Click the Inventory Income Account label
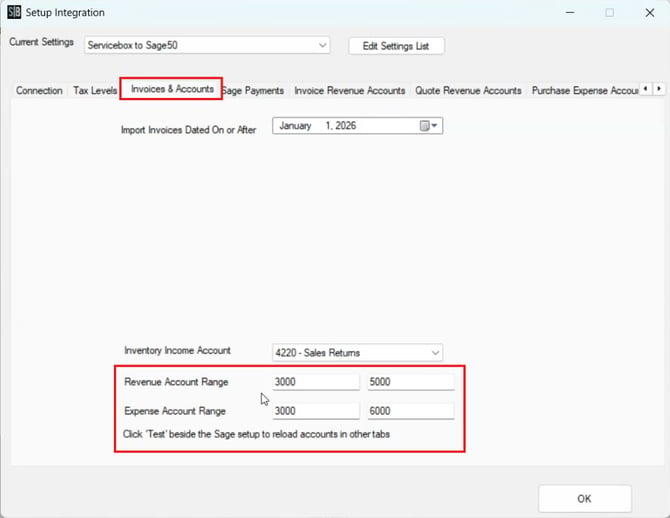This screenshot has height=518, width=670. (x=177, y=350)
